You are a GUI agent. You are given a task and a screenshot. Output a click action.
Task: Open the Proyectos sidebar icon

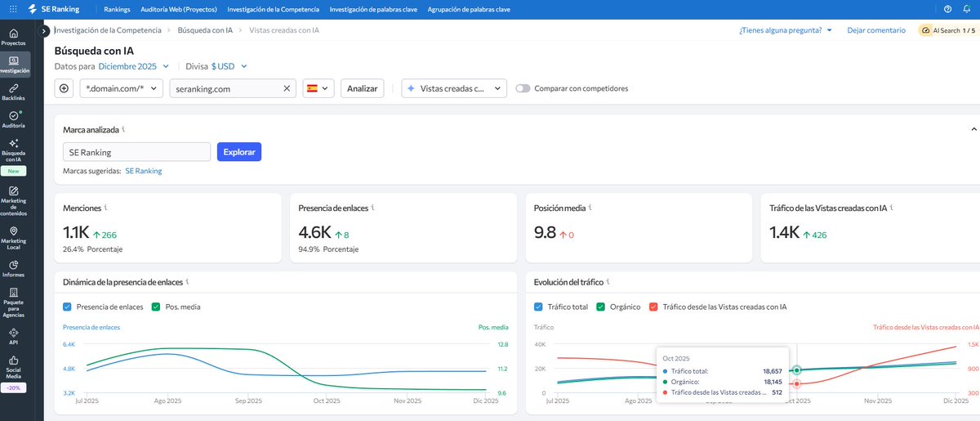(13, 37)
